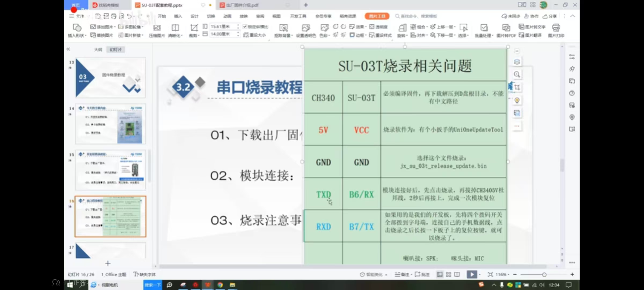
Task: Open the 设置透明色 tool
Action: click(306, 30)
